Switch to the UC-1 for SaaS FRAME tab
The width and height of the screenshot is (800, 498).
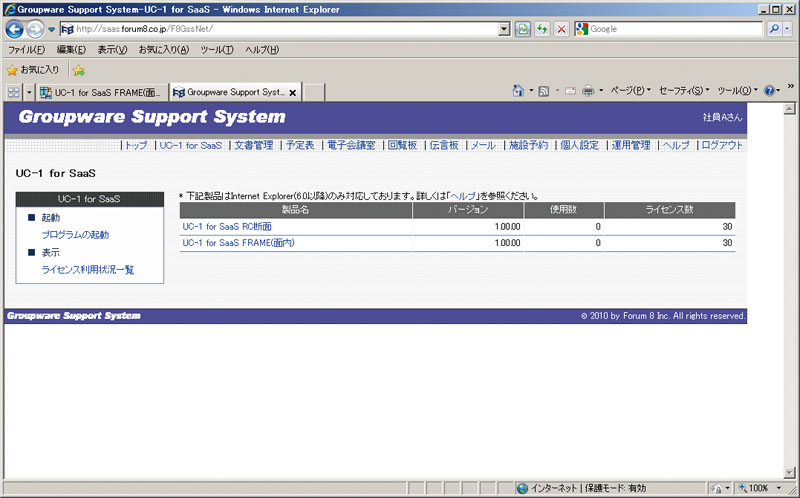pos(102,92)
